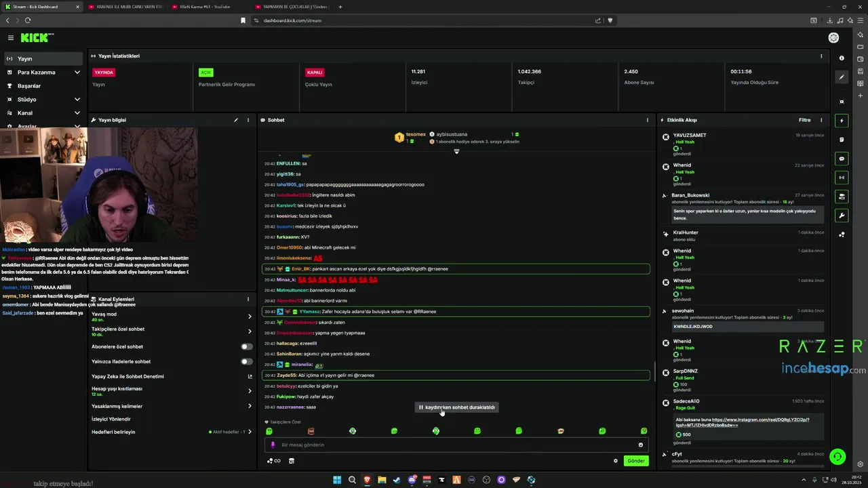Open the profile avatar menu
This screenshot has height=488, width=868.
coord(833,38)
